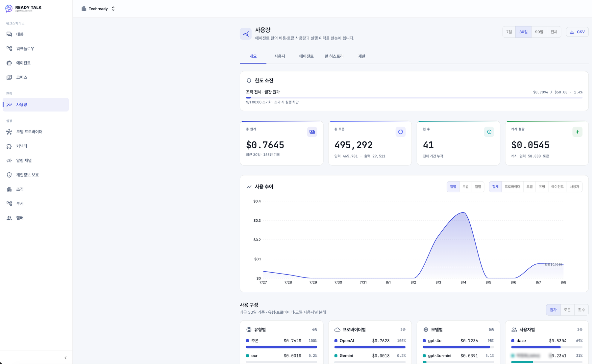The height and width of the screenshot is (364, 592).
Task: Switch to the 개요 tab
Action: tap(253, 56)
